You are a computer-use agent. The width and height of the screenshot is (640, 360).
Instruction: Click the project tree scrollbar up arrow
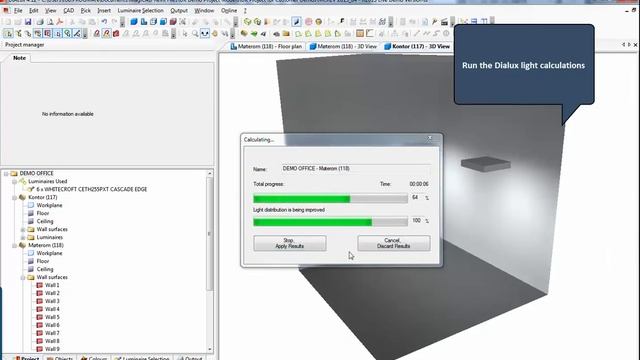pyautogui.click(x=210, y=173)
